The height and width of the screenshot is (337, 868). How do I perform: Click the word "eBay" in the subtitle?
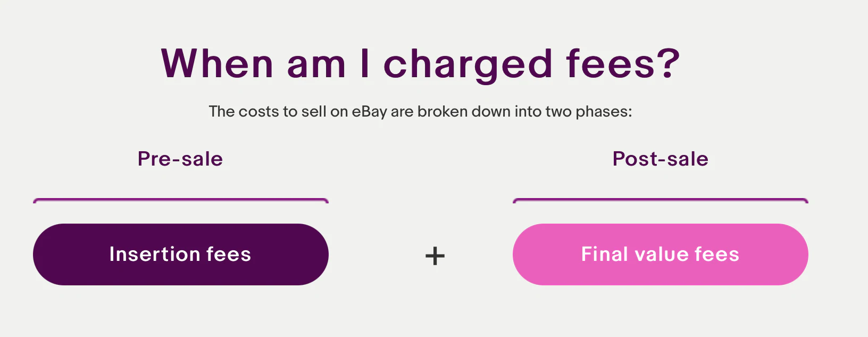[369, 112]
